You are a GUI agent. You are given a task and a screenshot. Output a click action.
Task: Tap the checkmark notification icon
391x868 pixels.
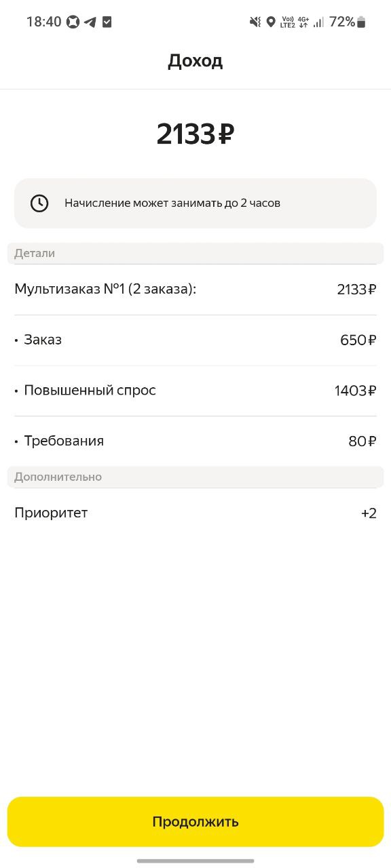click(x=107, y=22)
